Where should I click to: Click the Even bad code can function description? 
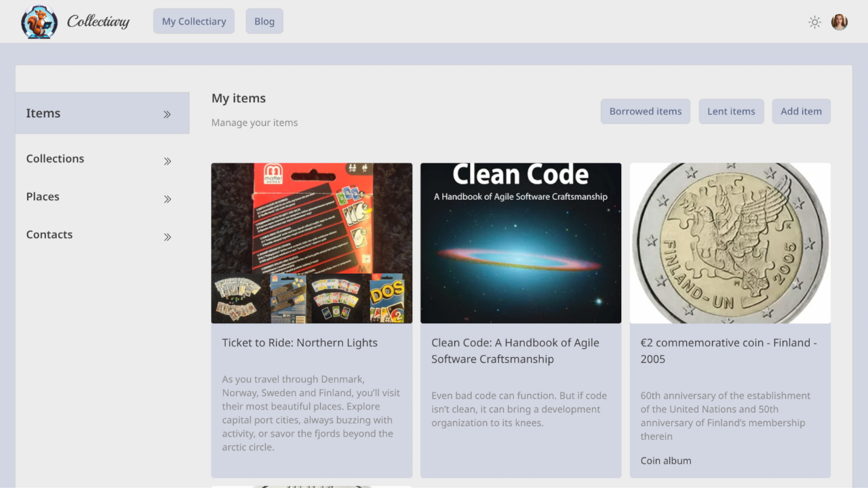pyautogui.click(x=519, y=409)
